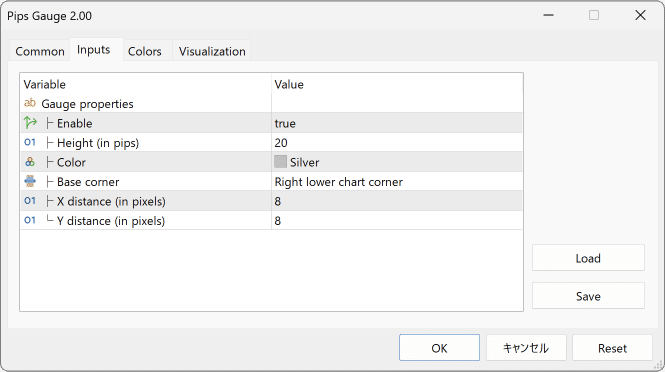Open the Base corner value dropdown

[x=397, y=182]
